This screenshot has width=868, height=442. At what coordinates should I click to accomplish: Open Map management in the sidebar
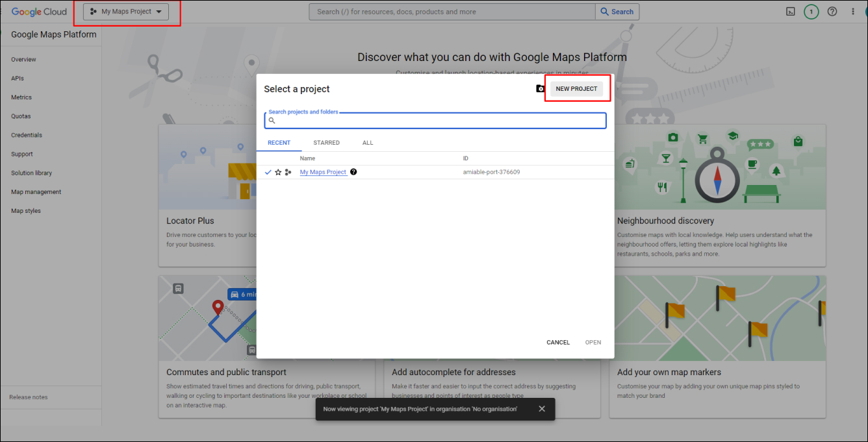tap(36, 192)
